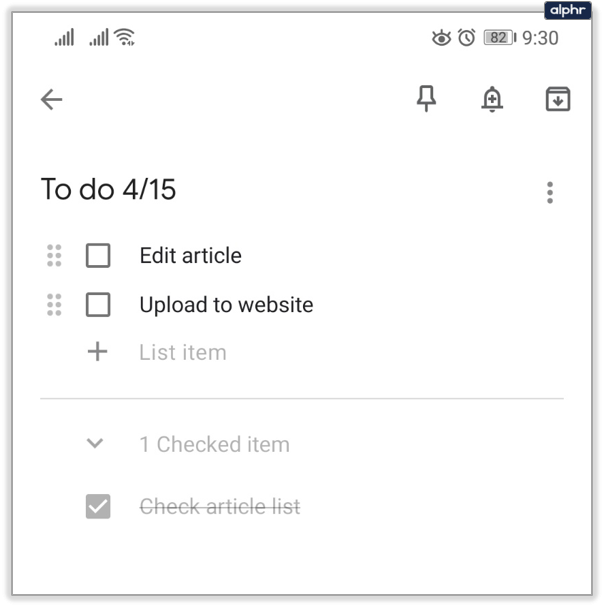Edit the note title To do 4/15
Screen dimensions: 604x607
tap(108, 189)
